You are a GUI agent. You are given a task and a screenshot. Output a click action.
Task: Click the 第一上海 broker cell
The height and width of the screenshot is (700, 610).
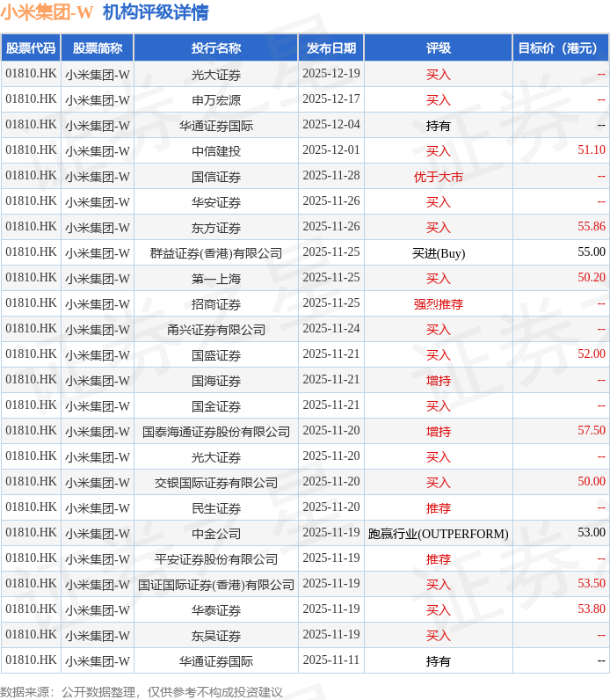pos(216,279)
